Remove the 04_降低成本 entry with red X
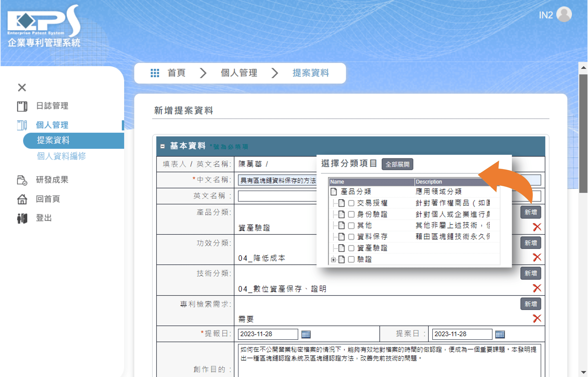The height and width of the screenshot is (377, 588). pos(537,257)
